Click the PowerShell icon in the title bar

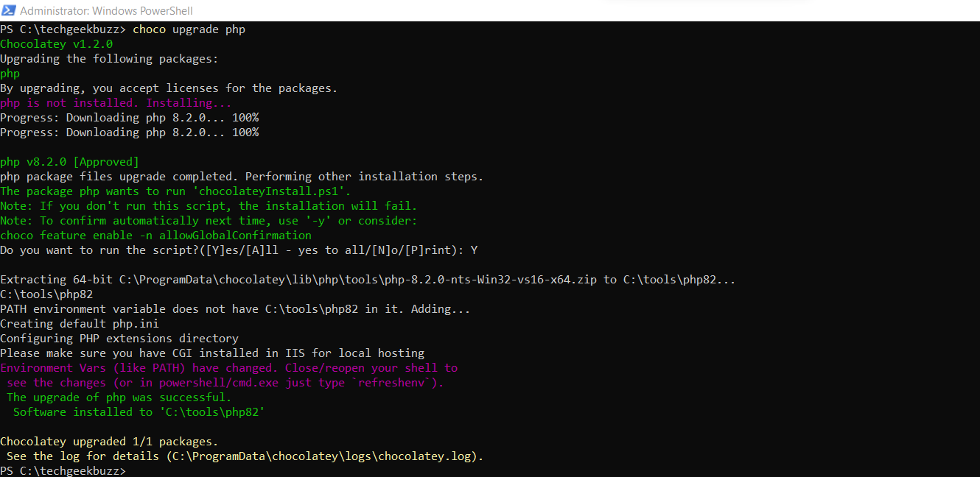[x=8, y=10]
